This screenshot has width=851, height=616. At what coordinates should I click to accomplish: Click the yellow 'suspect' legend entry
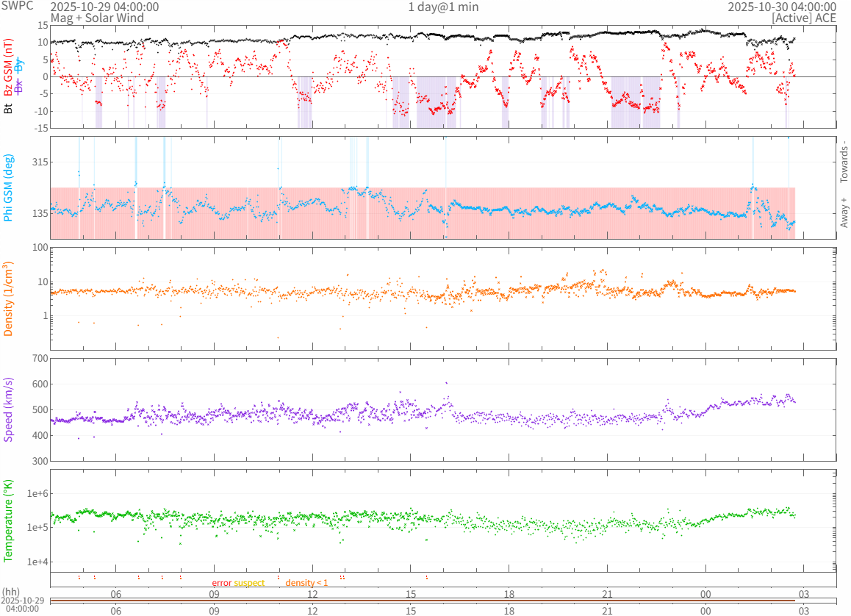(249, 583)
